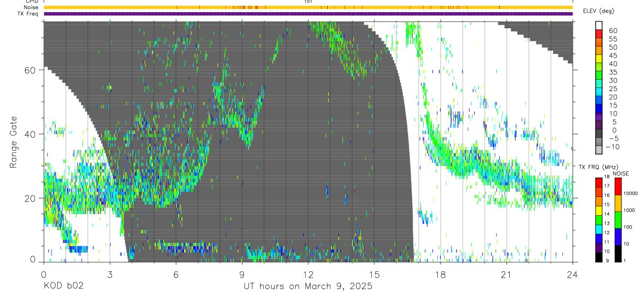644x297 pixels.
Task: Click the x-axis tick label '9'
Action: click(242, 274)
